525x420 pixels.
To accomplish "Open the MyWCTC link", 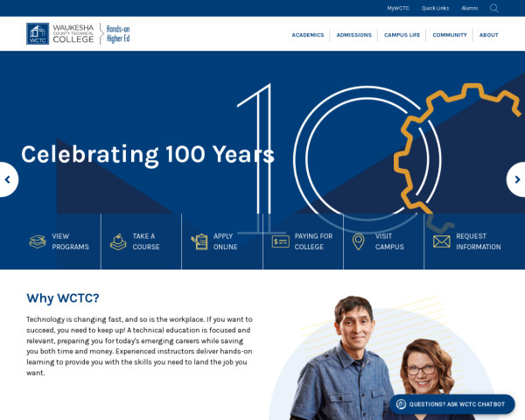I will (x=398, y=8).
